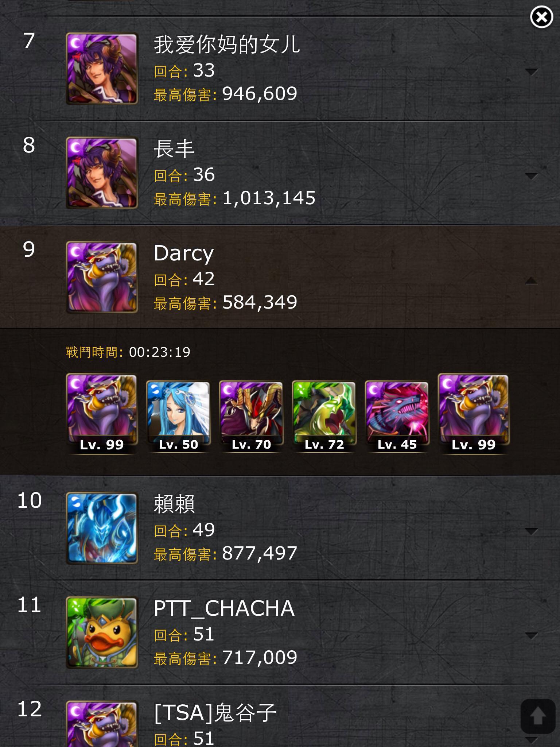Jump to top with up-arrow button
This screenshot has width=560, height=747.
pos(538,716)
